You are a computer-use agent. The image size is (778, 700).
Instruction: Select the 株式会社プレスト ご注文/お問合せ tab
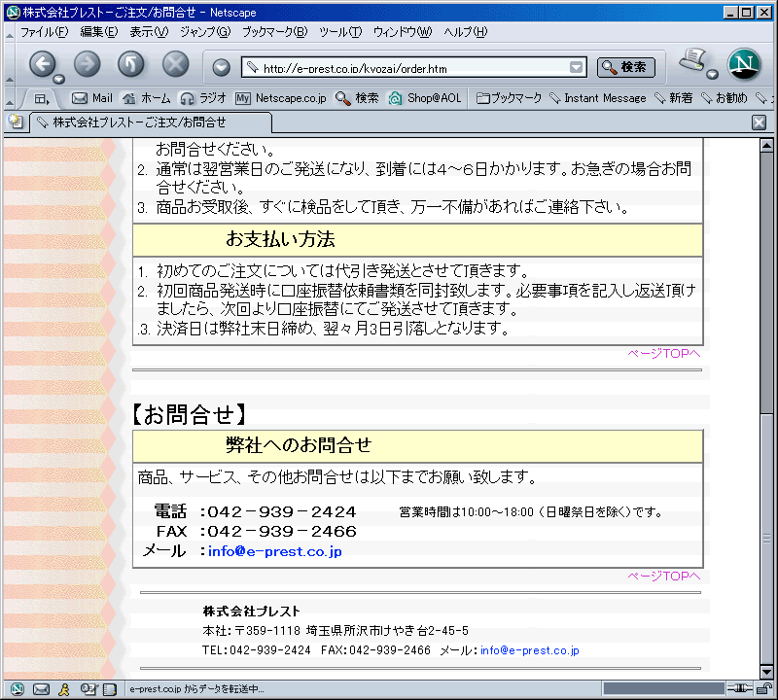point(151,122)
